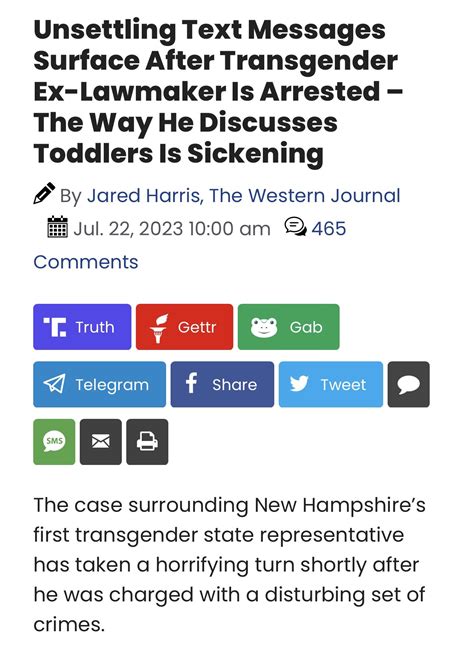Click the Gab frog icon
Viewport: 474px width, 646px height.
tap(264, 327)
